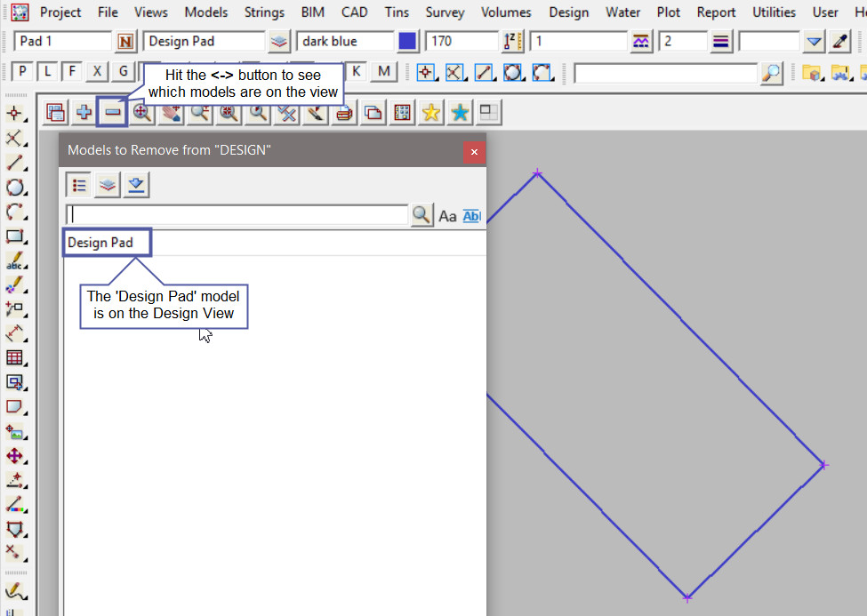Open the blue dropdown arrow in top toolbar
This screenshot has height=616, width=867.
(815, 42)
